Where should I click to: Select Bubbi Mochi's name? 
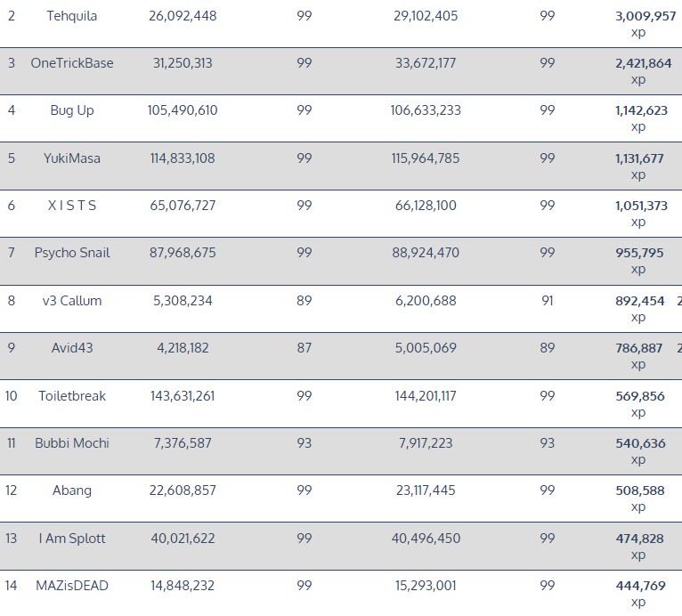72,443
